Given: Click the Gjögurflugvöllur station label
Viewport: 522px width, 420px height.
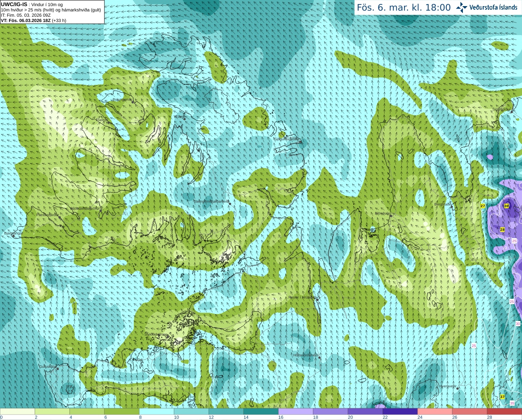Looking at the screenshot, I should 287,139.
